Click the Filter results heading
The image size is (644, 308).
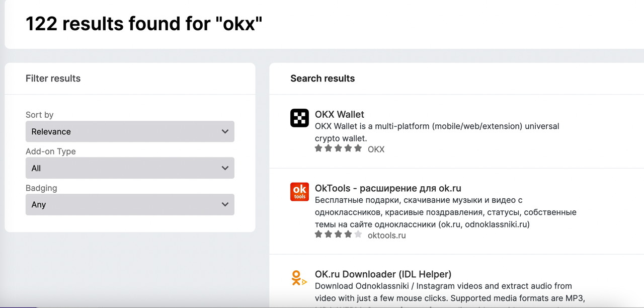click(x=53, y=79)
